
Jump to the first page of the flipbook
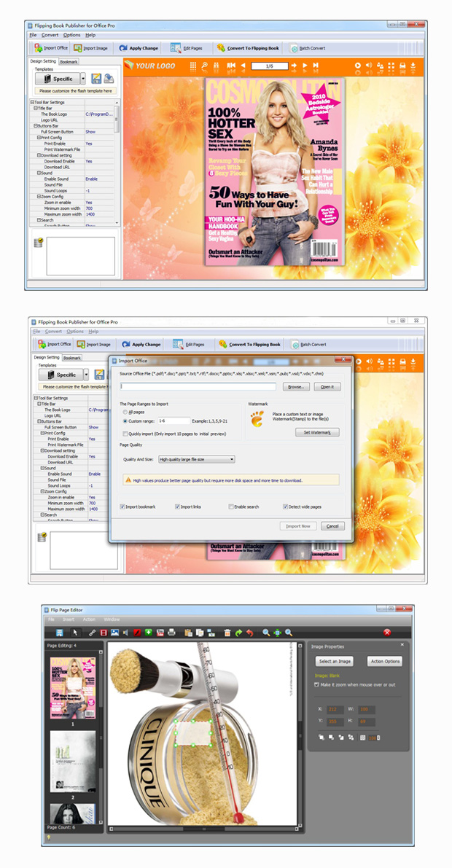[231, 66]
